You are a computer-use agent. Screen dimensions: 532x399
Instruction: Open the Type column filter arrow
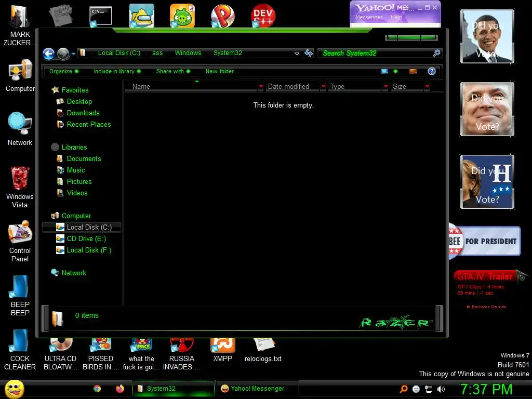(x=385, y=87)
